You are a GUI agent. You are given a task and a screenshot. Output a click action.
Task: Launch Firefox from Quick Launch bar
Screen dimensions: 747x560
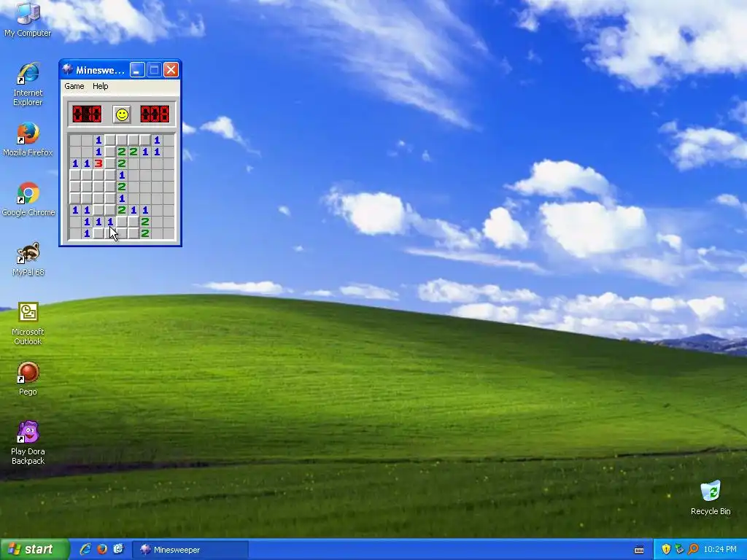102,549
